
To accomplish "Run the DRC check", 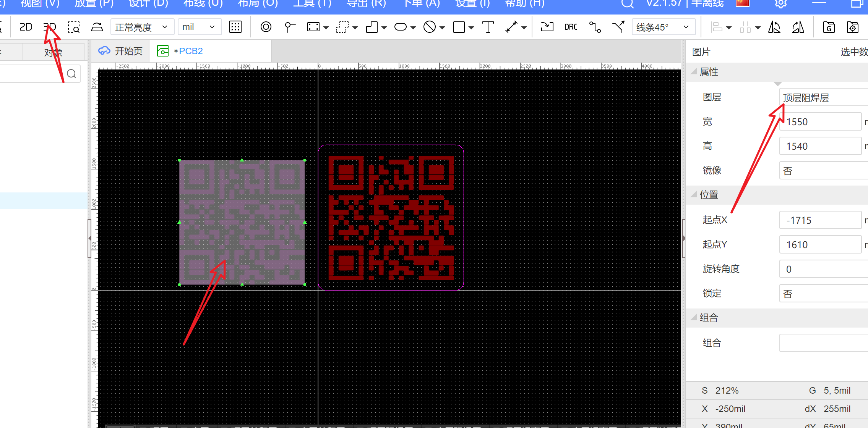I will pos(571,27).
